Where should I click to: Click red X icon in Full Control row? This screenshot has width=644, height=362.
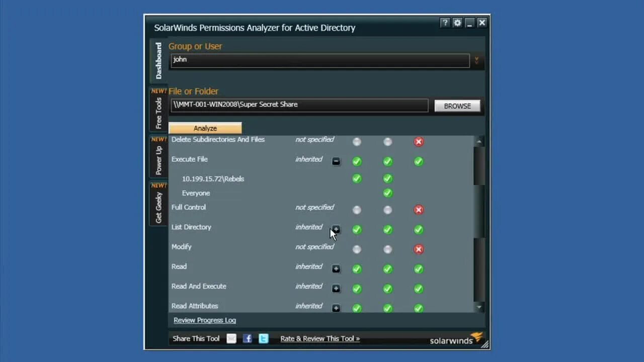click(x=419, y=210)
